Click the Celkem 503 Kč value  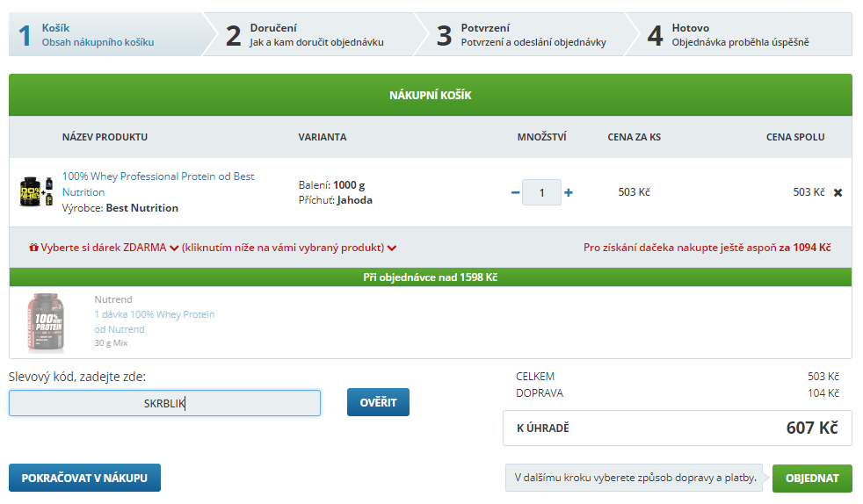[823, 377]
